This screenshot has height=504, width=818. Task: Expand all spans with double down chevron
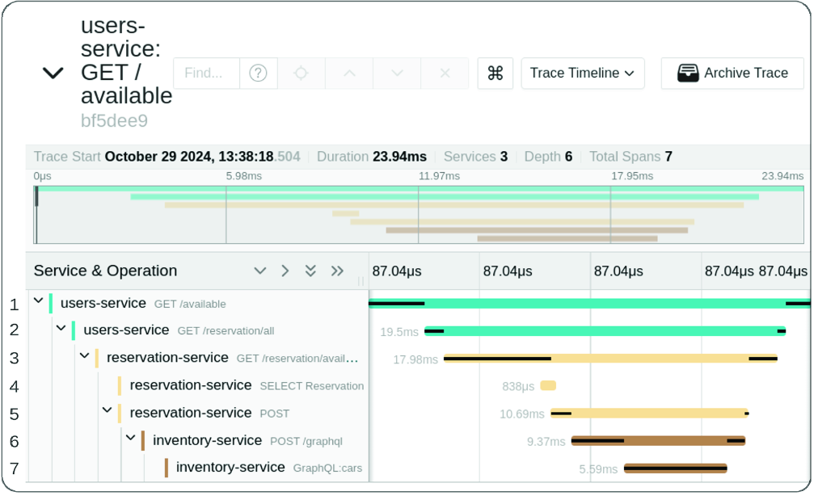(310, 271)
